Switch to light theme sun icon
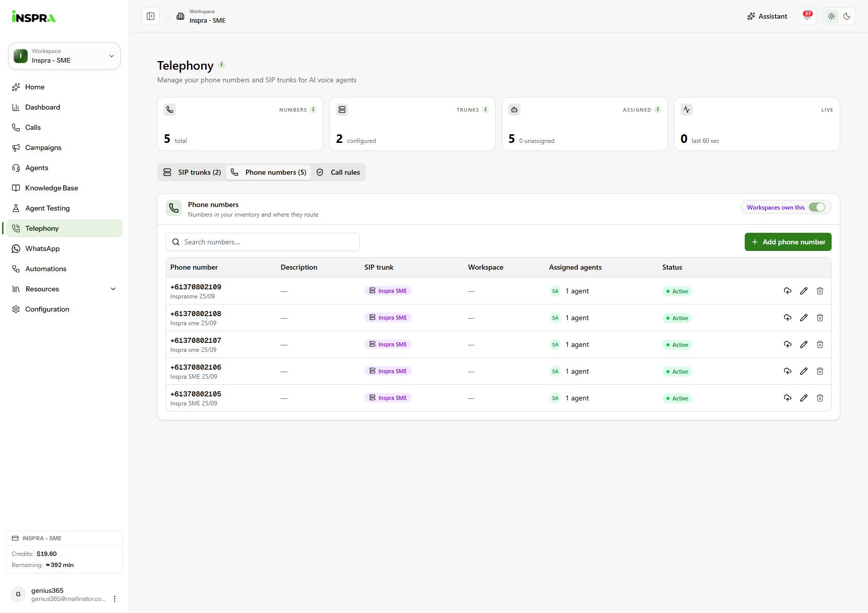 click(832, 16)
